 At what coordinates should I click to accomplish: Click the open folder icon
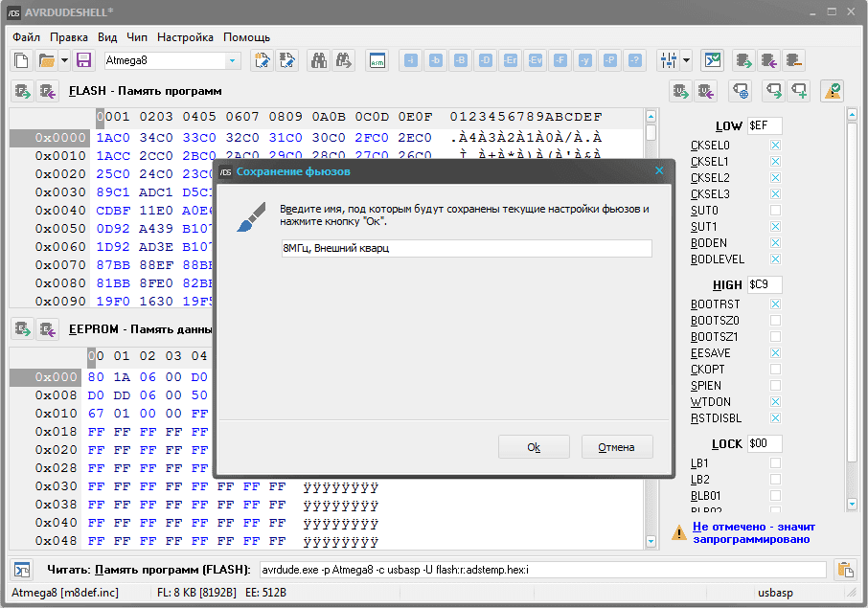(x=47, y=60)
